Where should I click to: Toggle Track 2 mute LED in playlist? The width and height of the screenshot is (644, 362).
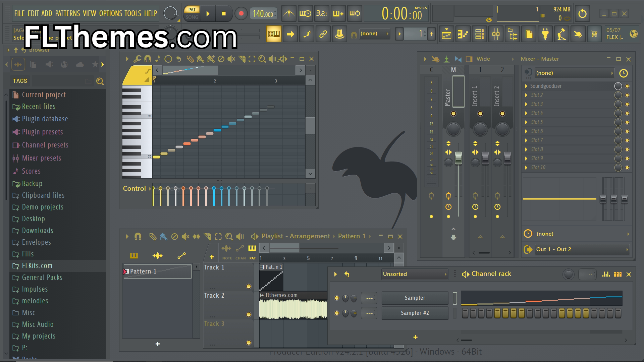(x=249, y=315)
